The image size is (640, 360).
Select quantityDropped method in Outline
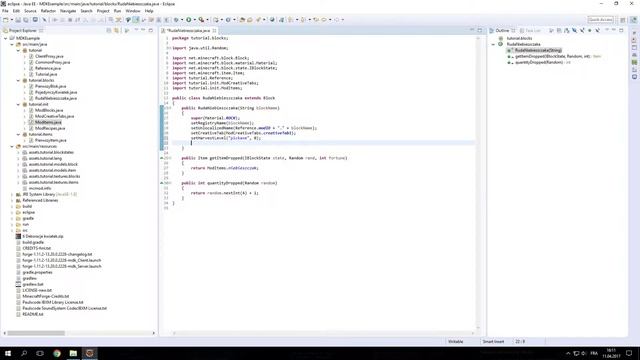539,62
